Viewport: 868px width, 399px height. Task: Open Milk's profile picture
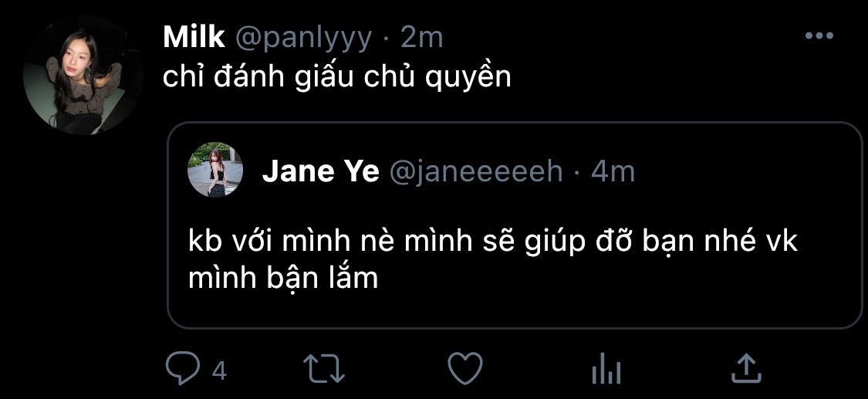pos(83,76)
